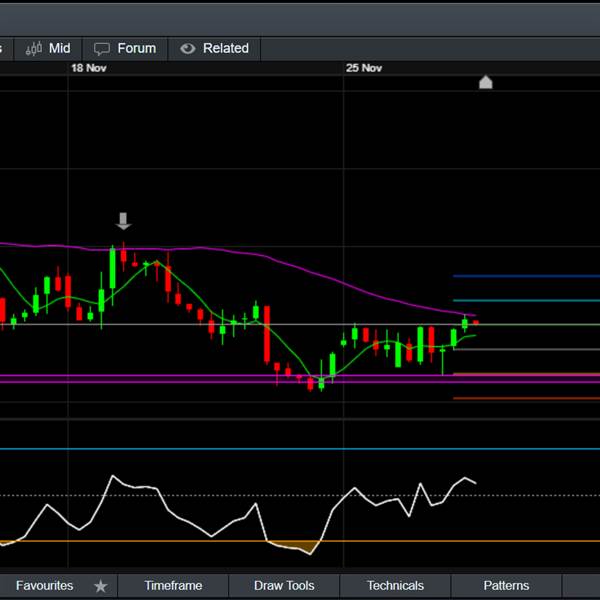This screenshot has height=600, width=600.
Task: Open the Draw Tools menu
Action: tap(284, 585)
